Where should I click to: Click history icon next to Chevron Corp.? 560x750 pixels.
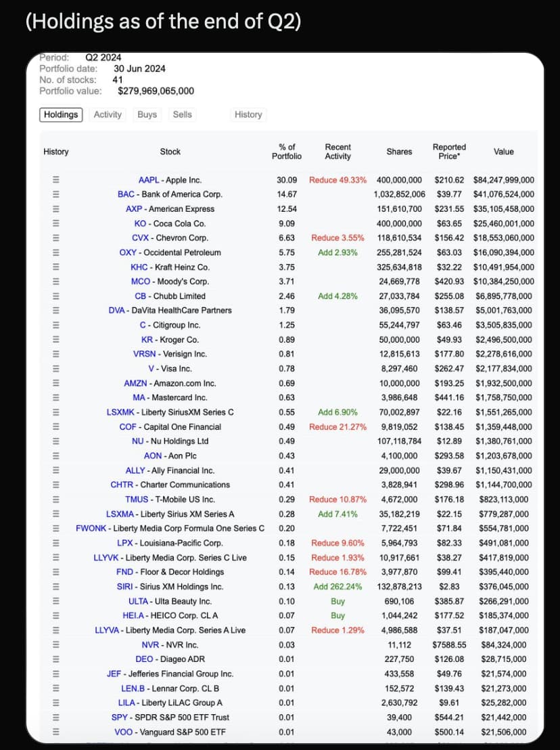(56, 238)
